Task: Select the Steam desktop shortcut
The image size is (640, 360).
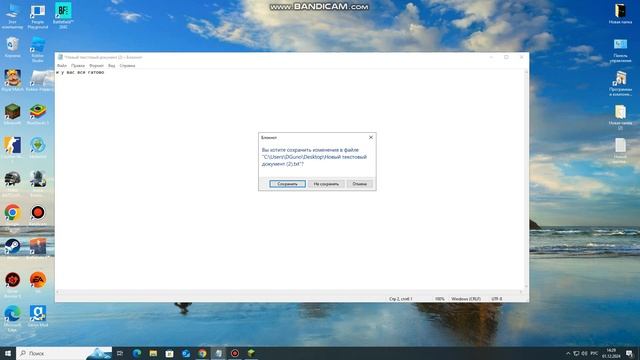Action: (12, 249)
